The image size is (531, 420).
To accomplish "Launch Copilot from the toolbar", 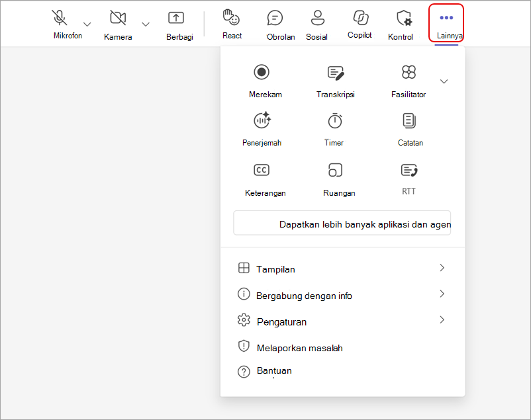I will tap(360, 24).
